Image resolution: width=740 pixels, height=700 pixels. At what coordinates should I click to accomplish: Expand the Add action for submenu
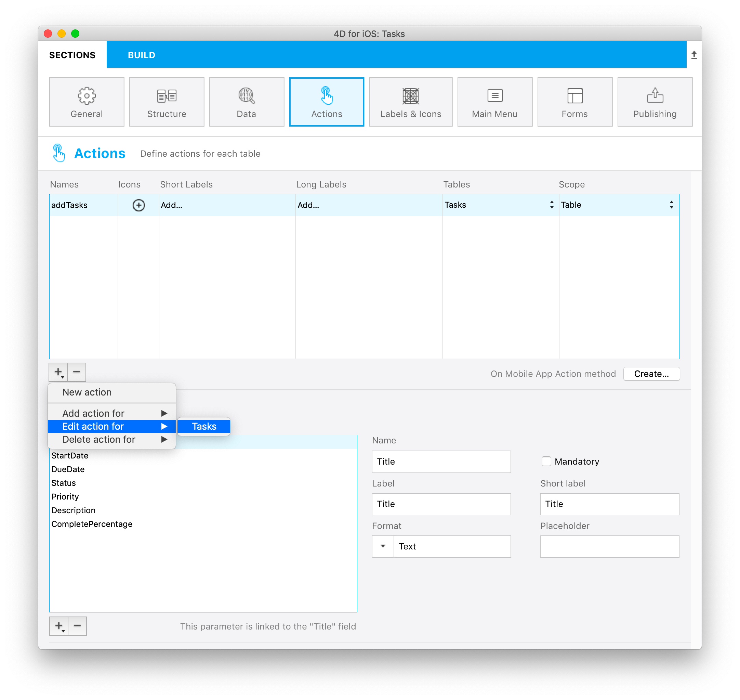(x=112, y=413)
